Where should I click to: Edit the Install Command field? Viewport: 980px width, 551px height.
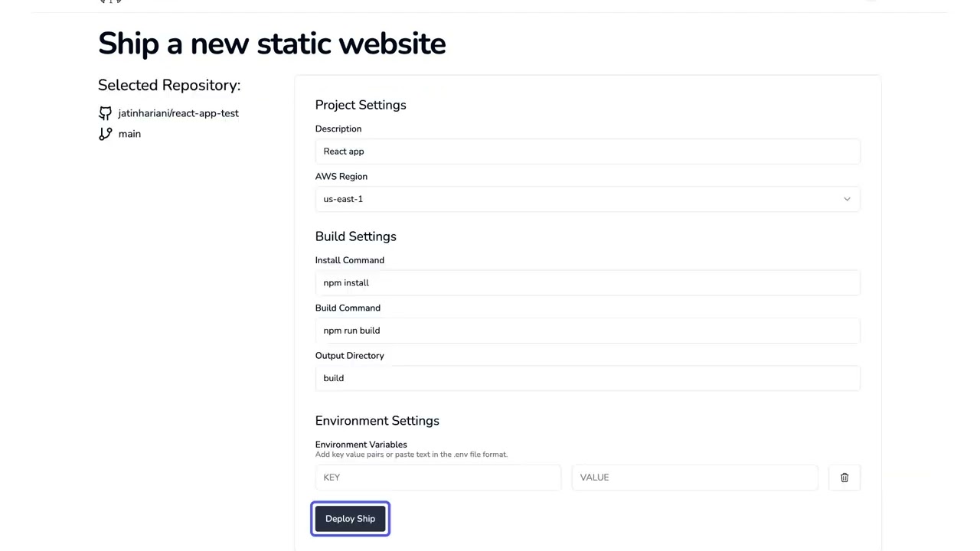tap(587, 283)
